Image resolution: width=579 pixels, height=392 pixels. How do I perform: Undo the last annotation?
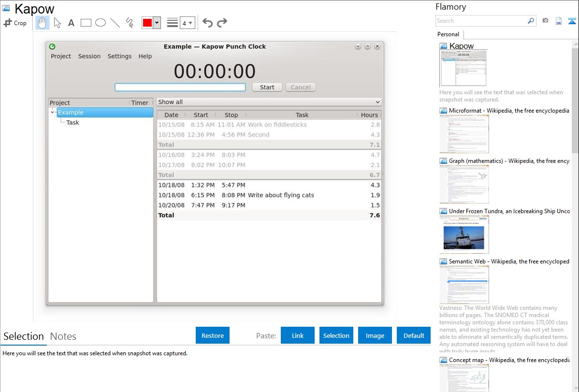[x=207, y=23]
